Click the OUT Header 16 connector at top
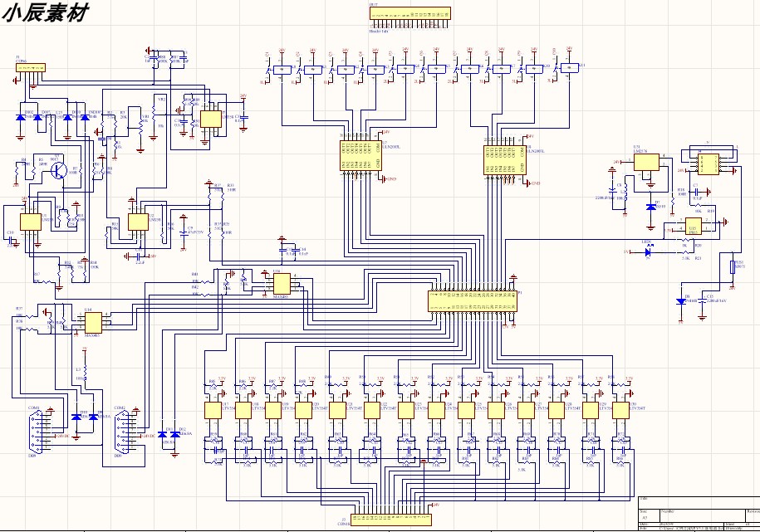Screen dimensions: 760x532 point(410,14)
